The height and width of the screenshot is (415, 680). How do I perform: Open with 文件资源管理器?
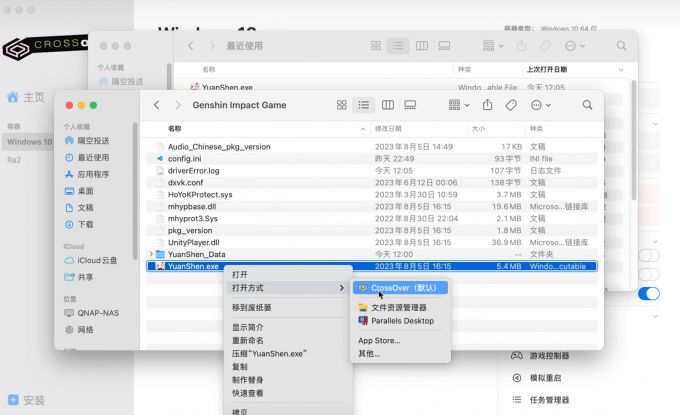coord(400,307)
